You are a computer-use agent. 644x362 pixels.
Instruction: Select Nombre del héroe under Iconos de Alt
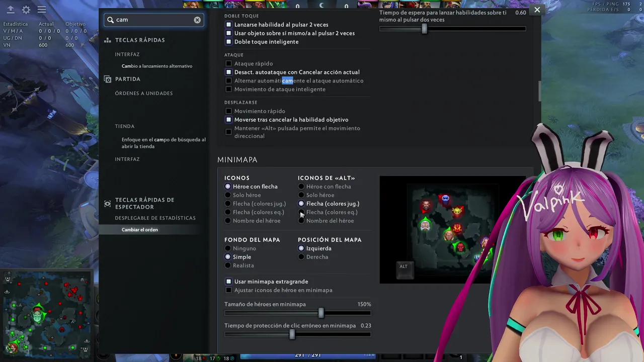(301, 221)
